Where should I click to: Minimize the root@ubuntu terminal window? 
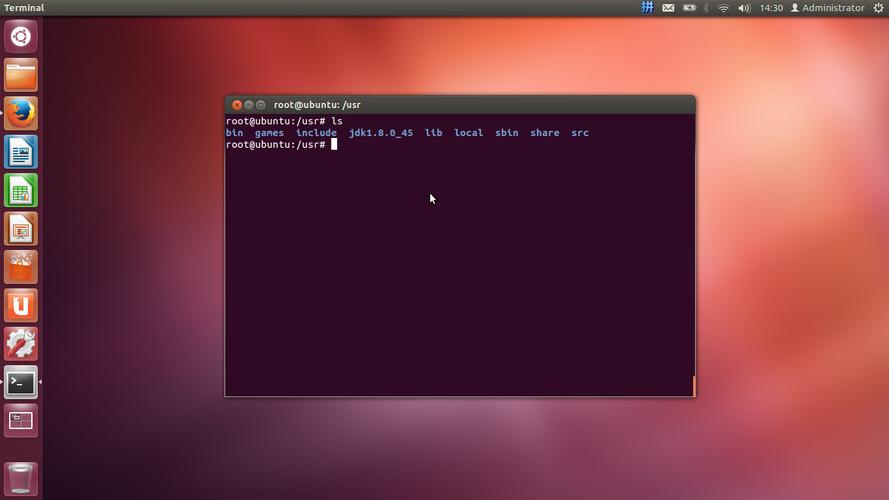[x=249, y=105]
